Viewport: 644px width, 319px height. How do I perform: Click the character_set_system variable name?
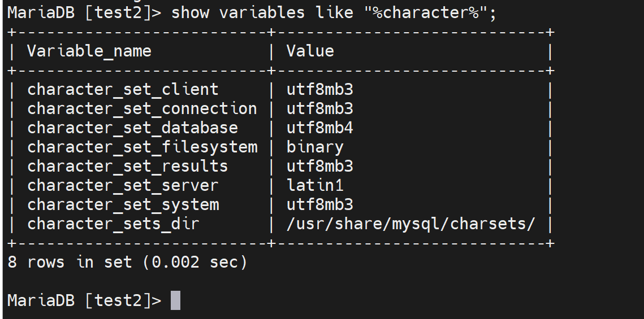[x=123, y=204]
